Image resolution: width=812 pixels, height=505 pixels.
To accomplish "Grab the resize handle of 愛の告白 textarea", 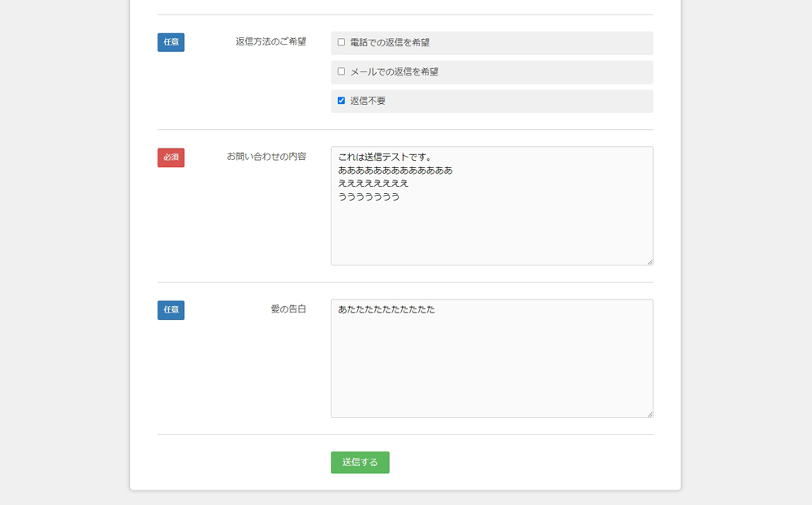I will (649, 413).
